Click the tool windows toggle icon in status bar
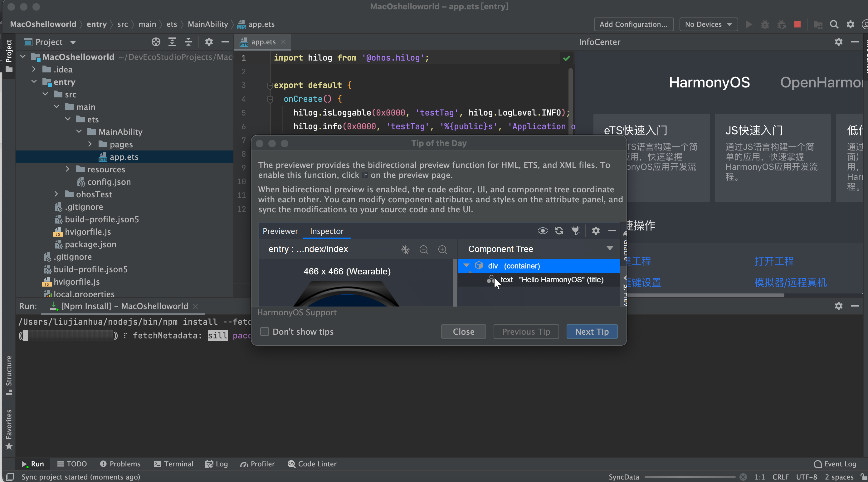Screen dimensions: 868x482 (x=10, y=477)
